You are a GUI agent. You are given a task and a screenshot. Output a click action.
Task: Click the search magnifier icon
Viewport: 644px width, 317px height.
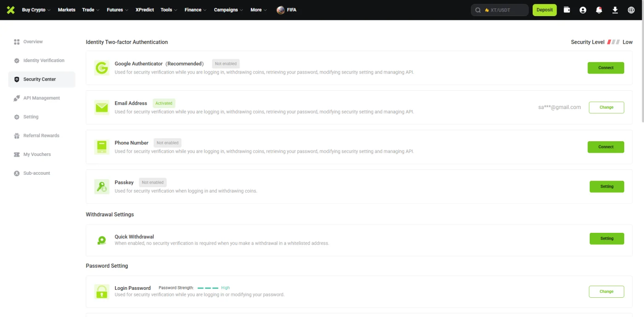[x=478, y=10]
